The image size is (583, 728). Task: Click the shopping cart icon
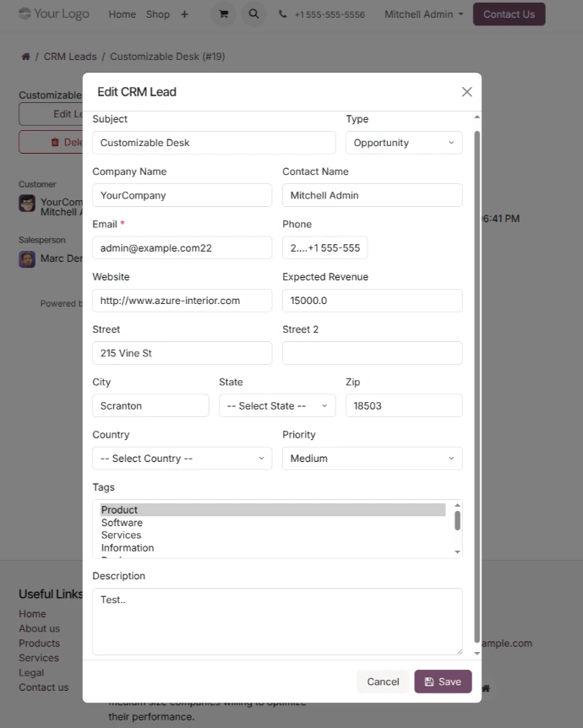pyautogui.click(x=223, y=14)
